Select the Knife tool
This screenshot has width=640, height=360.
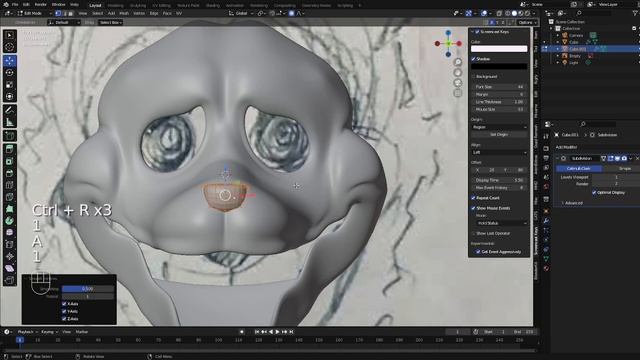click(x=9, y=197)
